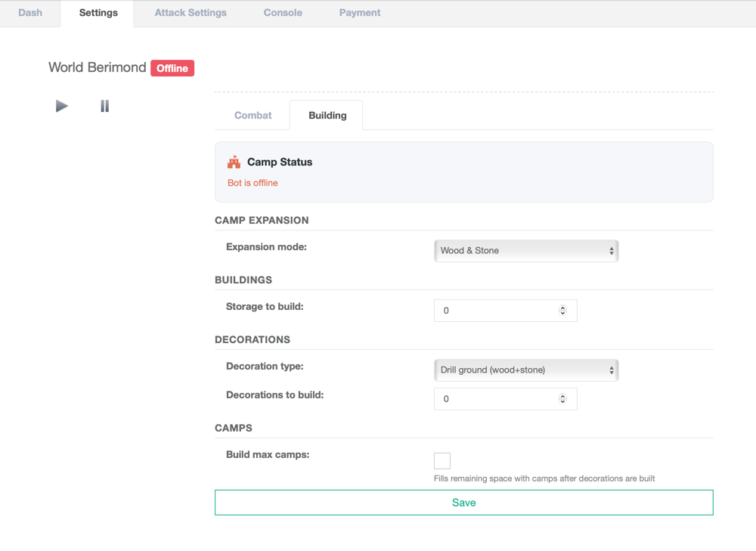Click the castle icon beside Camp Status
Screen dimensions: 756x551
pos(234,162)
